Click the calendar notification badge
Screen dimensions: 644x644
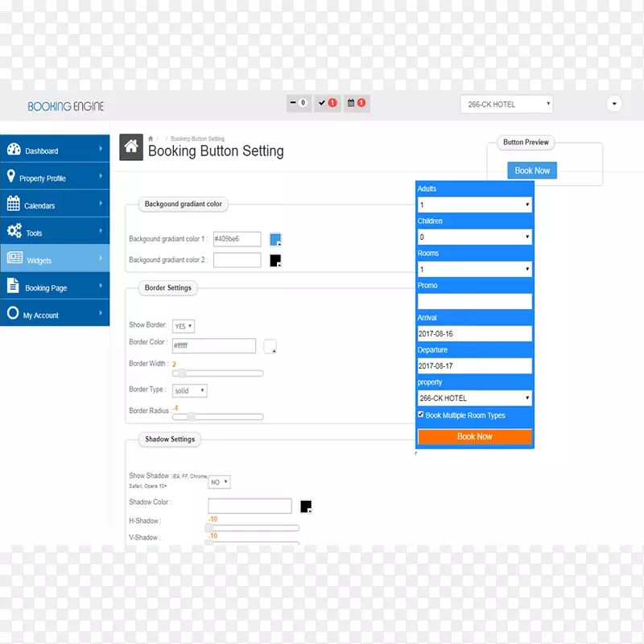click(356, 103)
